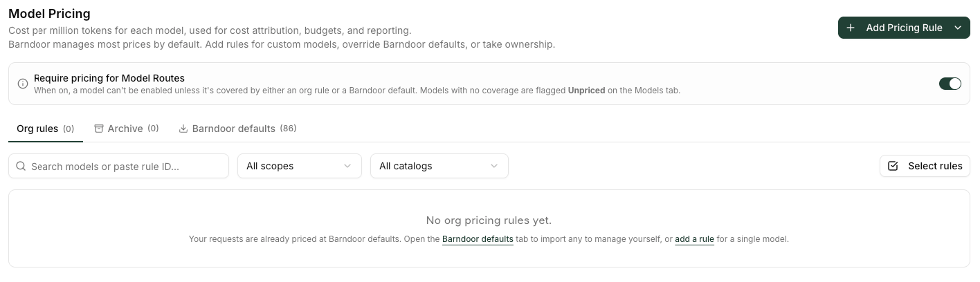Open the Add Pricing Rule dropdown chevron
Image resolution: width=980 pixels, height=282 pixels.
coord(958,28)
